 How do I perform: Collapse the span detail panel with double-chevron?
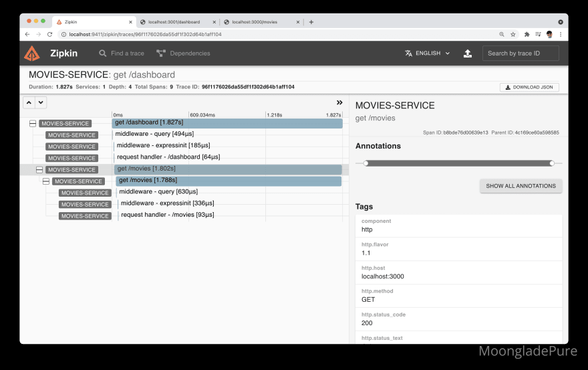(339, 102)
